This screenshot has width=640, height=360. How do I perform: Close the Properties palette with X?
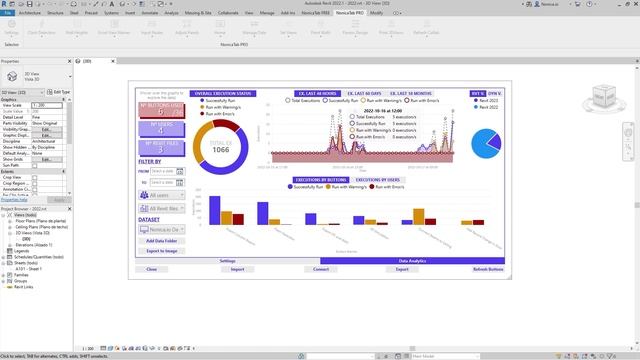click(69, 61)
